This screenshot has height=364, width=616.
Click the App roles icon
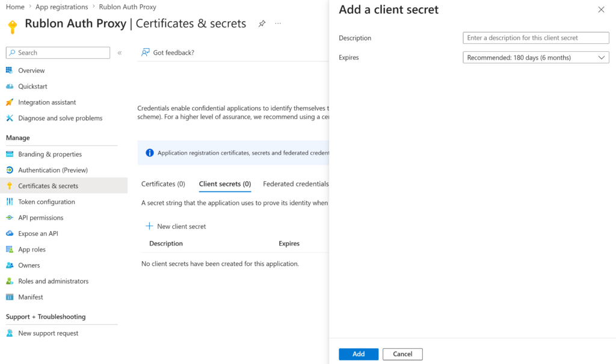10,249
